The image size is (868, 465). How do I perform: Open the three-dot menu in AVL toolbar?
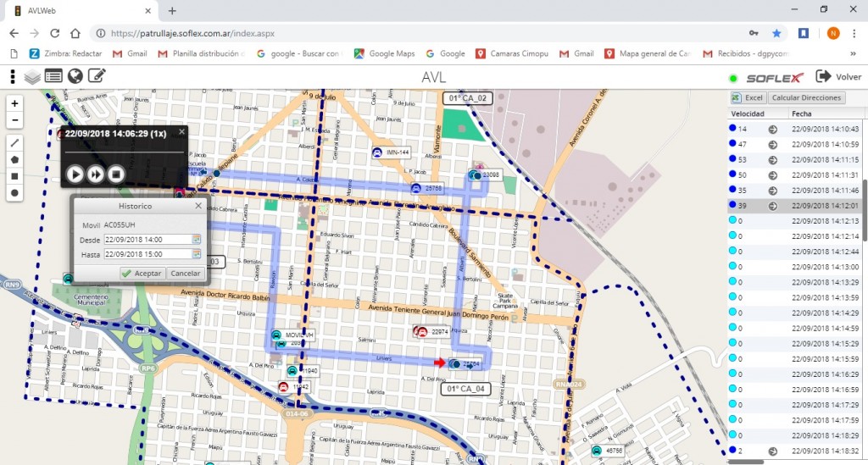(12, 76)
